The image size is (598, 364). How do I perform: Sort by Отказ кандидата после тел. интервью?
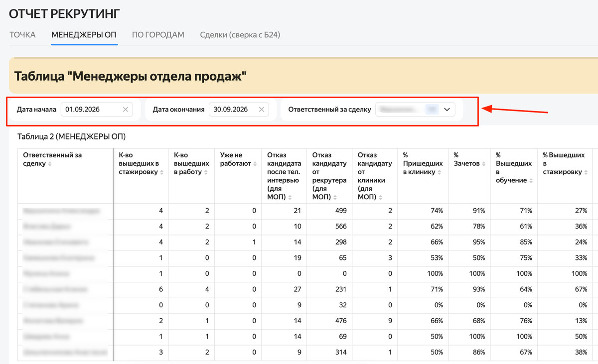(x=289, y=198)
